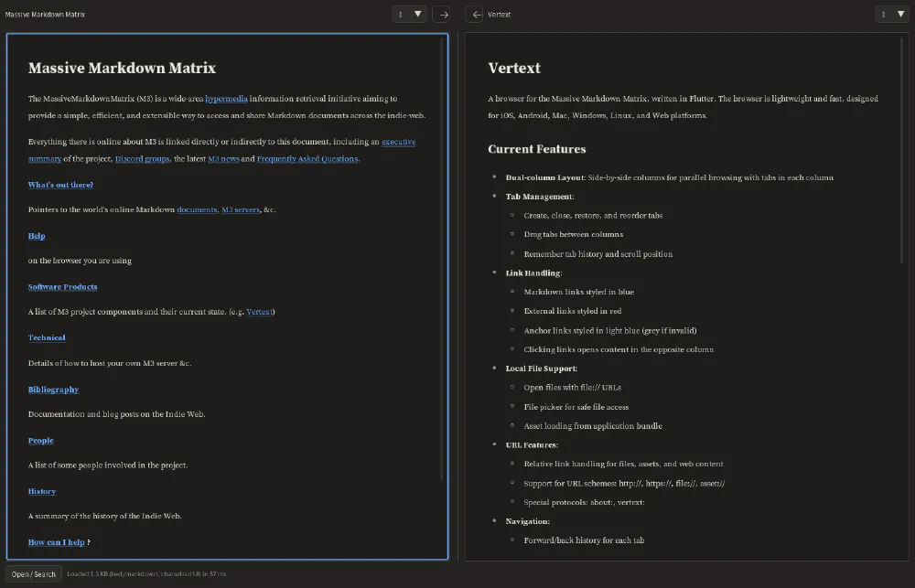The height and width of the screenshot is (588, 915).
Task: Click the left pane vertical scrollbar
Action: (444, 257)
